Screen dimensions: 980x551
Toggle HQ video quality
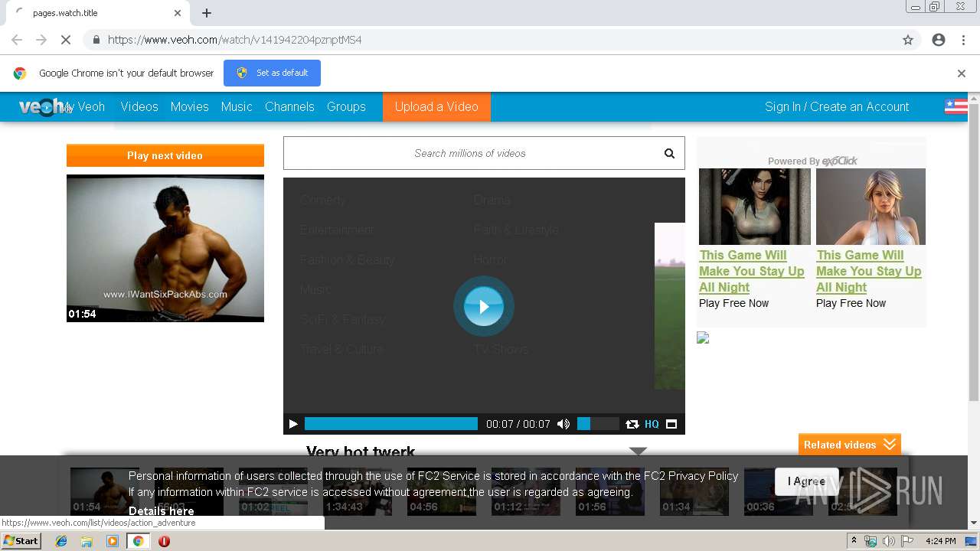point(652,424)
